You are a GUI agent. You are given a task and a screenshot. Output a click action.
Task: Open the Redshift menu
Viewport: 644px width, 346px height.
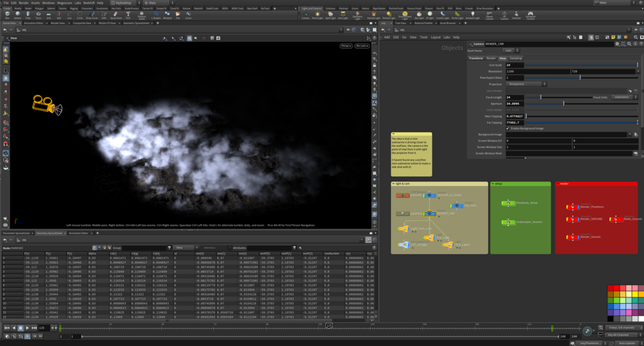click(88, 3)
